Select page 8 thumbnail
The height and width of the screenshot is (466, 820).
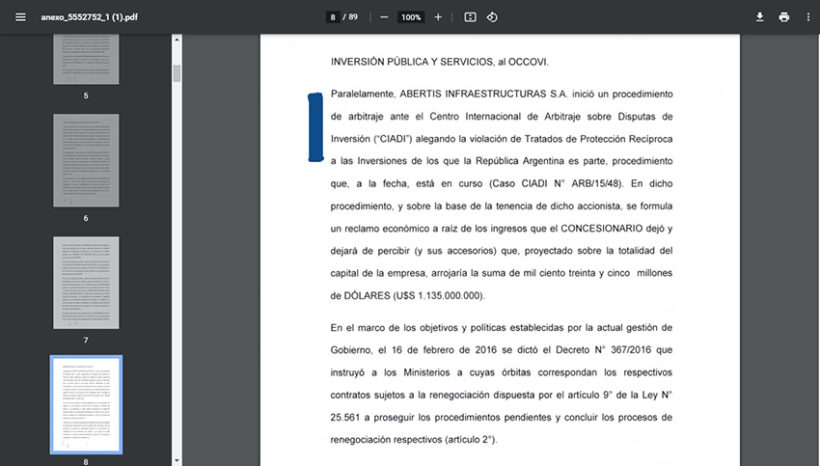(x=86, y=404)
